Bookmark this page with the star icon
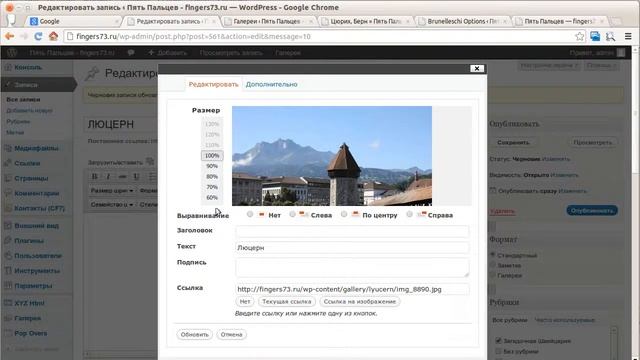The image size is (640, 360). [579, 36]
